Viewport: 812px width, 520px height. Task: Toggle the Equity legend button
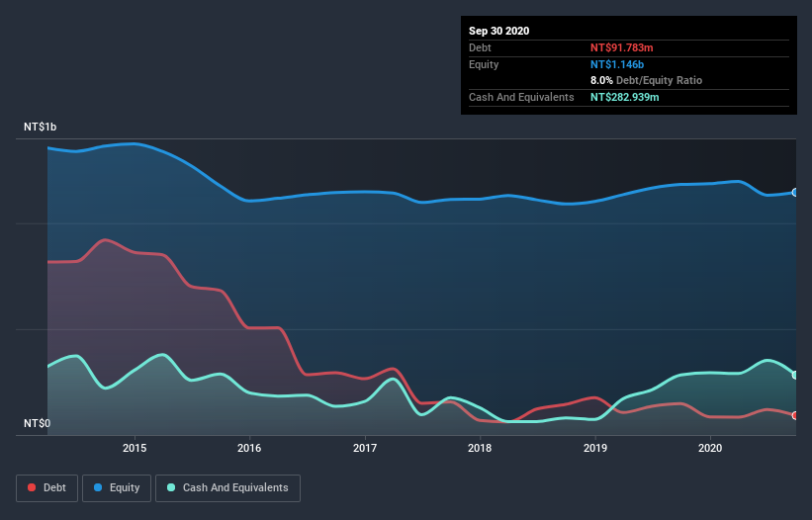click(x=117, y=488)
